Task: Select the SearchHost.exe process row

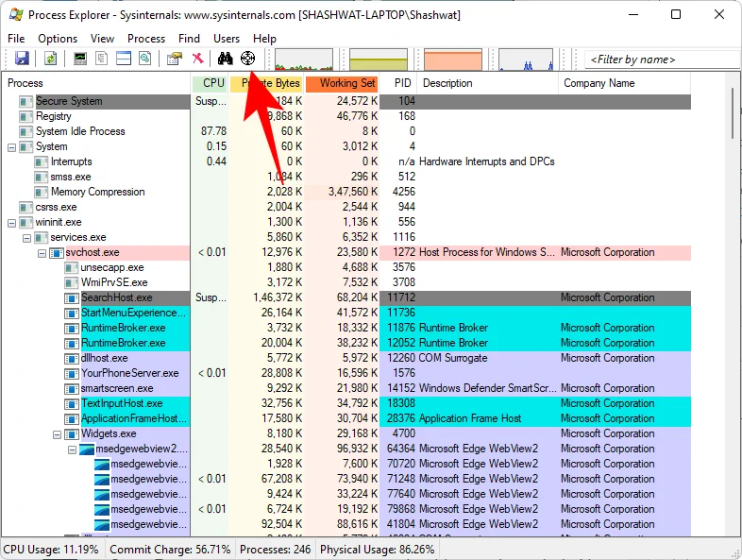Action: [117, 297]
